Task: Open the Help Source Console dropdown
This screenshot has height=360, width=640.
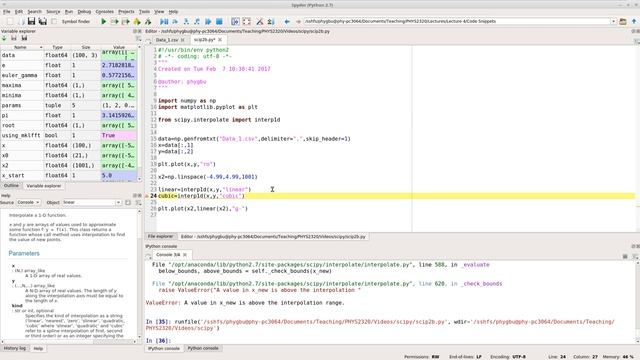Action: [28, 202]
